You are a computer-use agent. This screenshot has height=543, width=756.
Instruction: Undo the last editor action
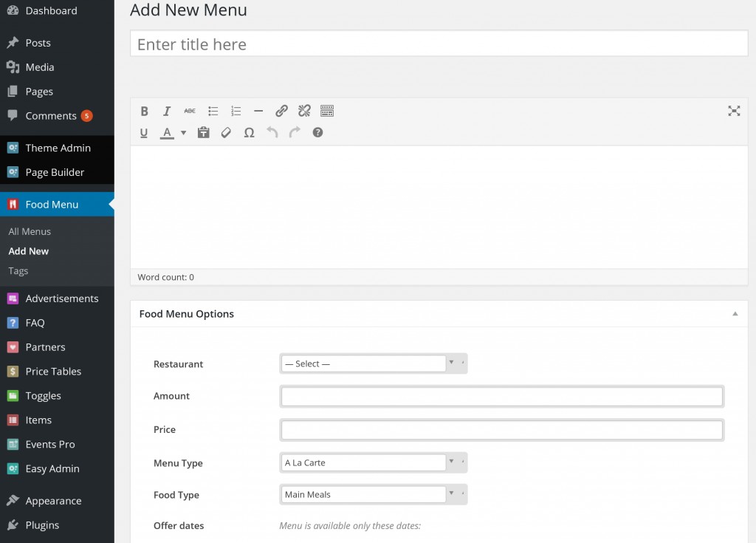tap(272, 132)
